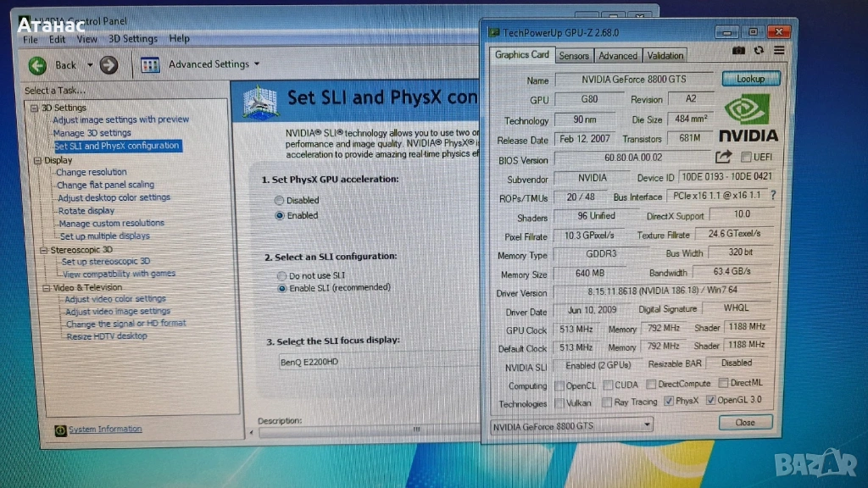Click the Forward arrow icon in toolbar
Viewport: 868px width, 488px height.
(x=108, y=65)
